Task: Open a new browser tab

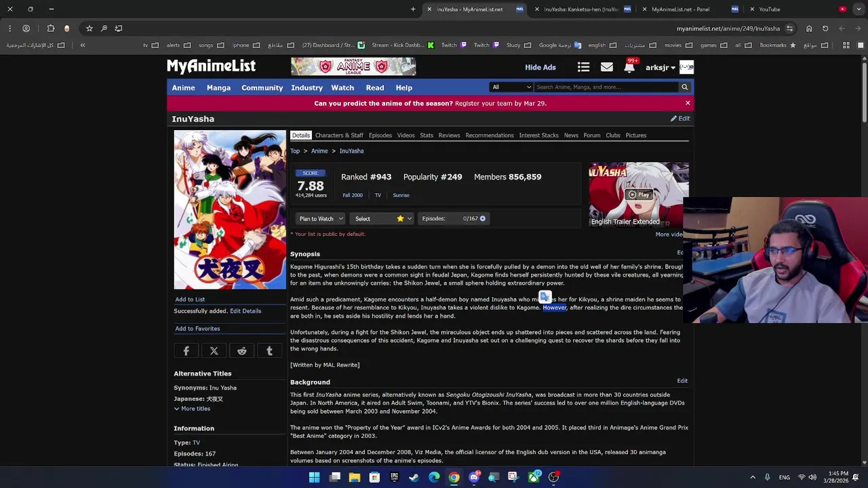Action: coord(413,9)
